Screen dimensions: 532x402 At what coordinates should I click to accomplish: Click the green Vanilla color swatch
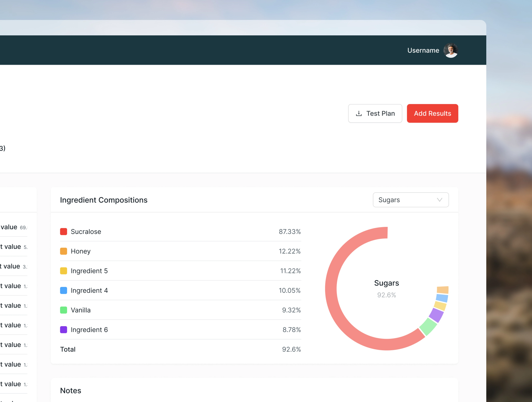(x=63, y=310)
